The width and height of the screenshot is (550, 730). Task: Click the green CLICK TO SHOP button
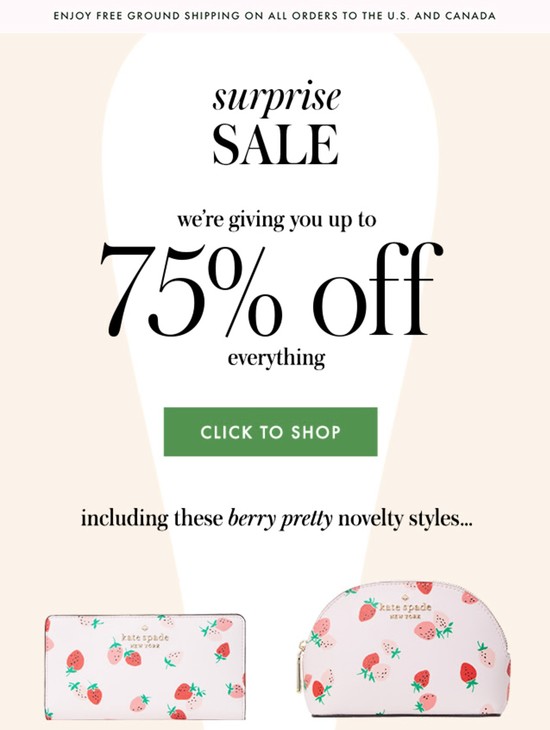[270, 432]
